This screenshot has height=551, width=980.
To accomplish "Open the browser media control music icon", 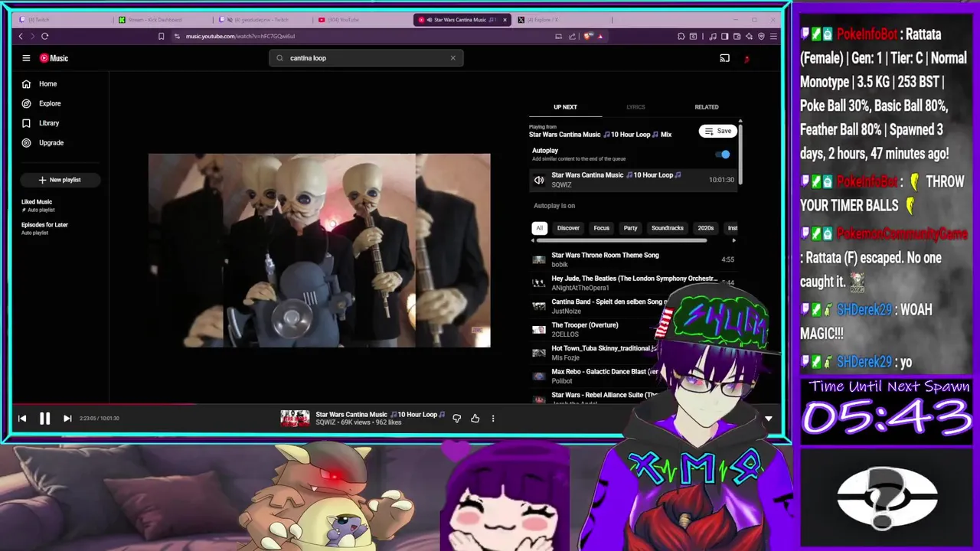I will [x=713, y=36].
